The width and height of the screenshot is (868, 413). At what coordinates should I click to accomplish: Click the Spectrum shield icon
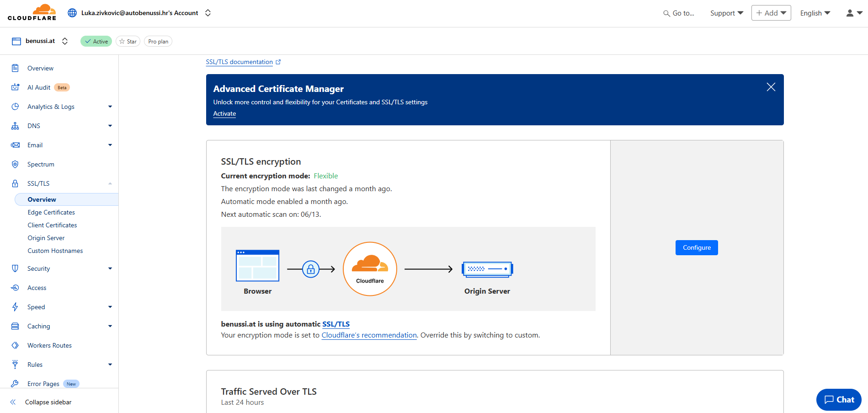(x=15, y=164)
